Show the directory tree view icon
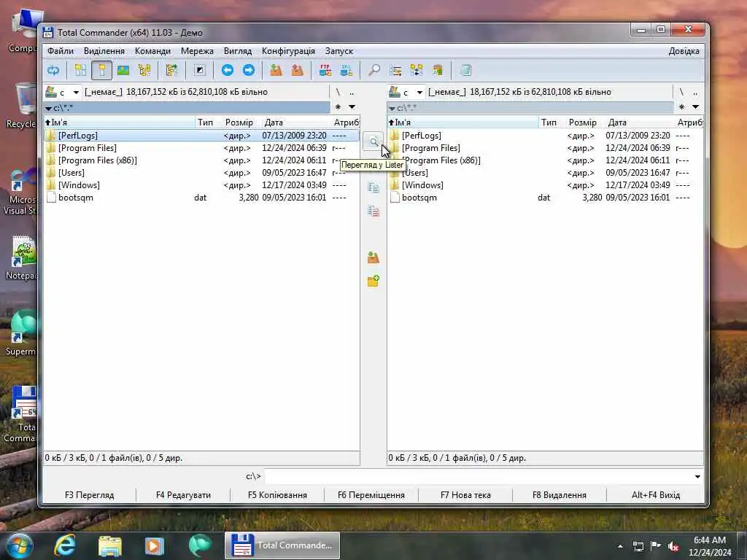747x560 pixels. tap(144, 71)
